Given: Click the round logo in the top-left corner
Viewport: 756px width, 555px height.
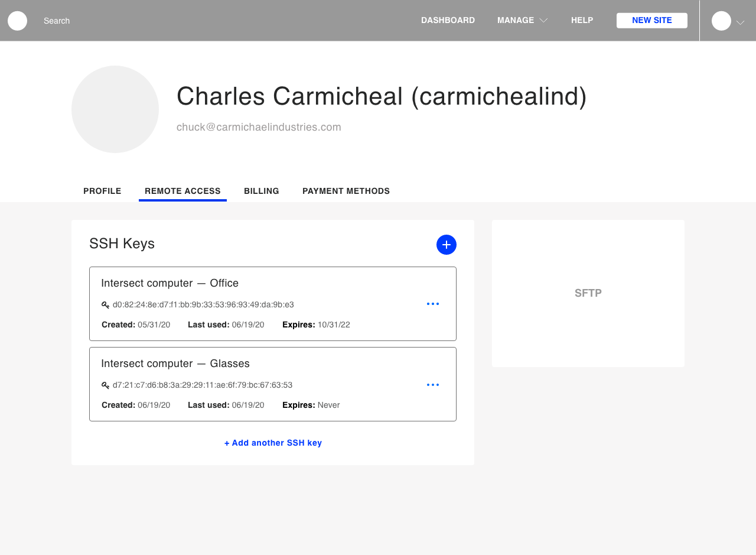Looking at the screenshot, I should [x=17, y=21].
